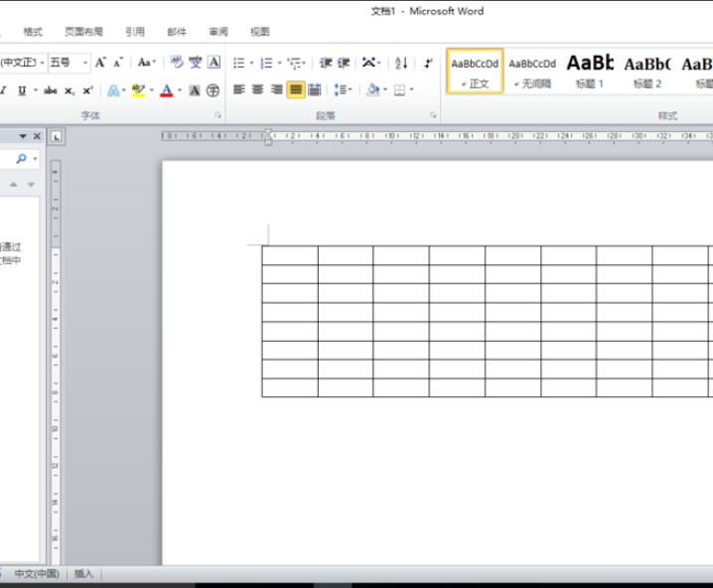Click the navigation pane search magnifier
This screenshot has width=713, height=588.
[x=21, y=158]
